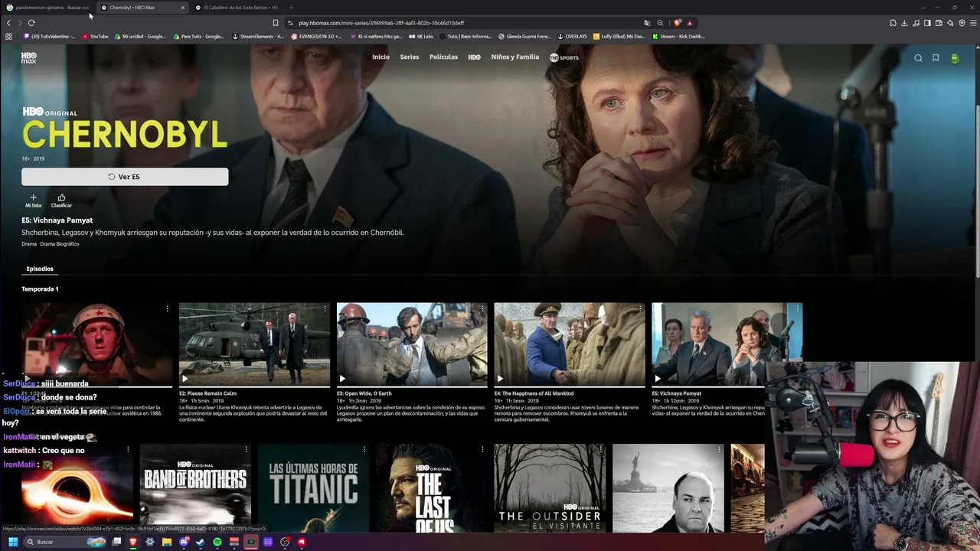
Task: Open options menu for the first episode
Action: [x=167, y=309]
